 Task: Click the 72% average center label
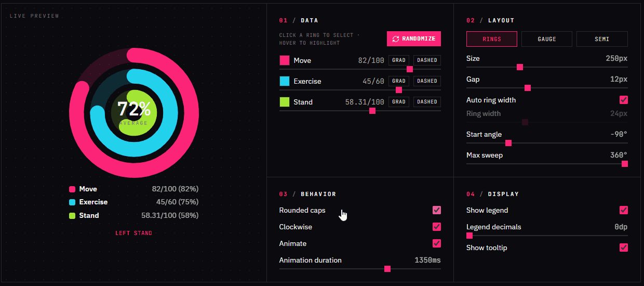tap(134, 109)
